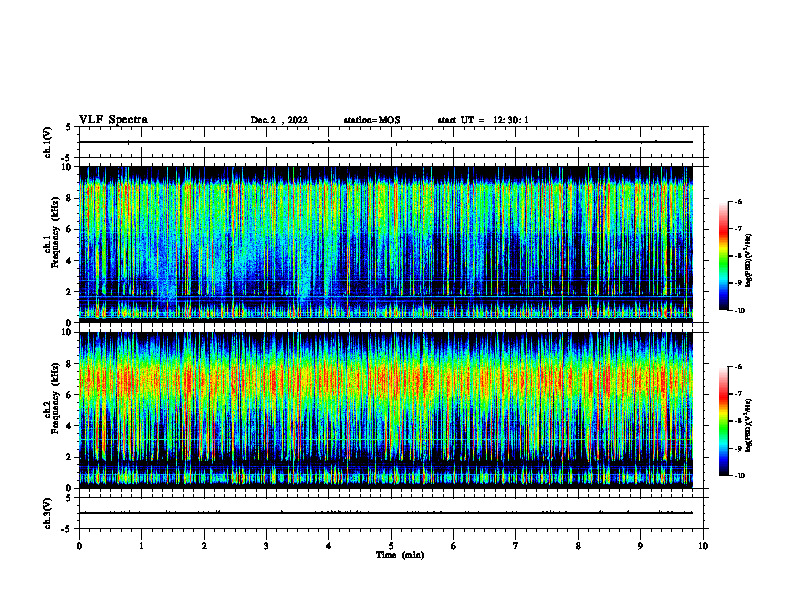Click the upper colorbar label 'log(PSD)(V²/Hz)'
The width and height of the screenshot is (792, 612).
(749, 260)
